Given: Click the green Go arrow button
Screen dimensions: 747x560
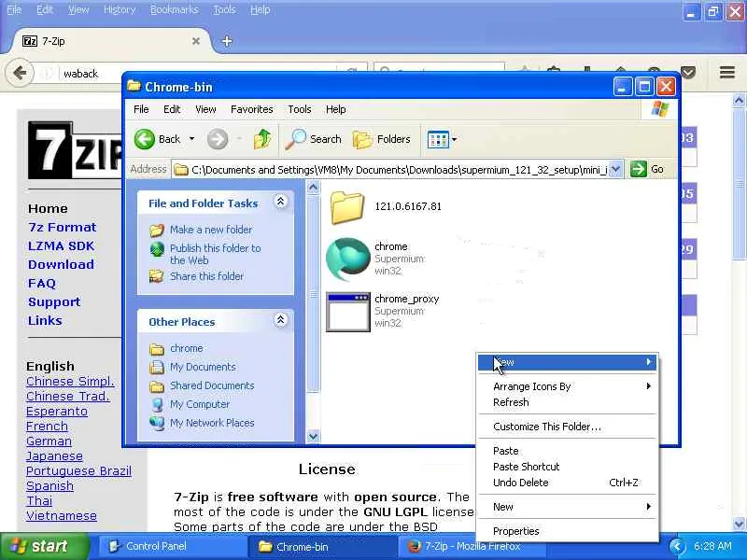Looking at the screenshot, I should click(638, 169).
